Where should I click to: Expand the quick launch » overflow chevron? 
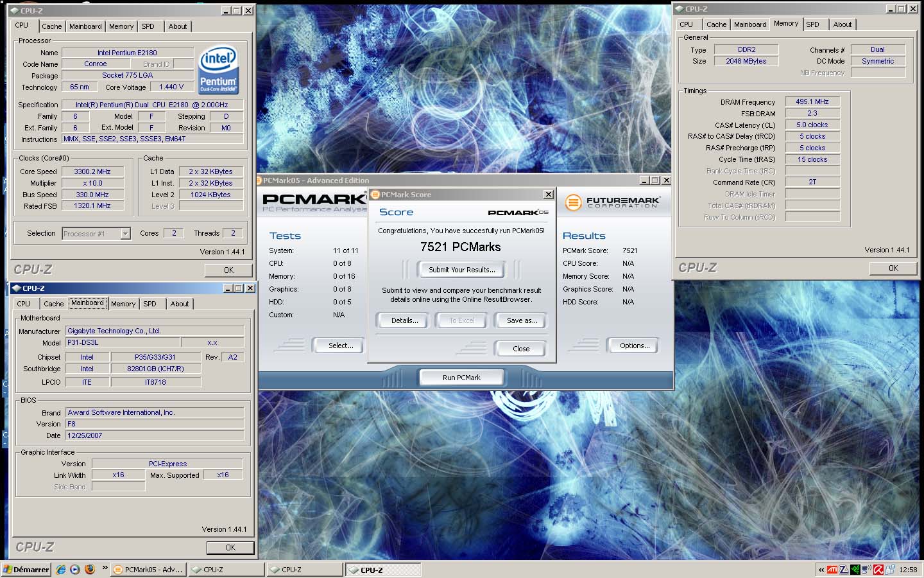click(x=105, y=568)
